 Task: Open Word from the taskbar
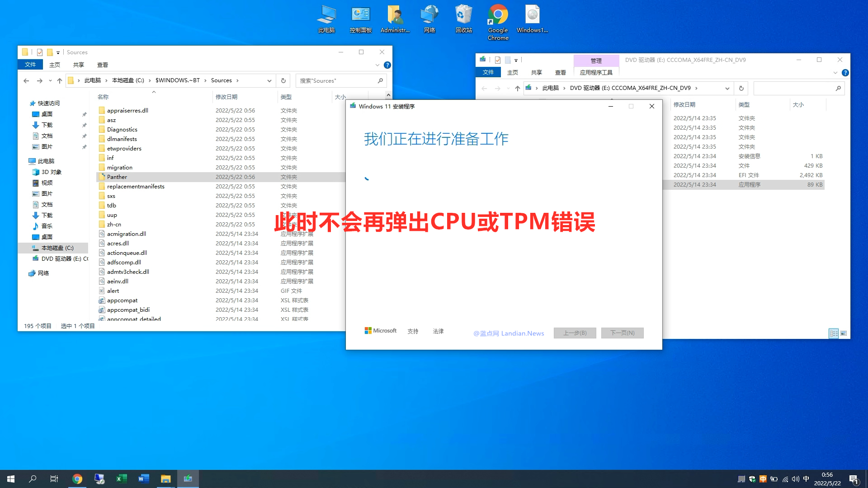pos(143,479)
